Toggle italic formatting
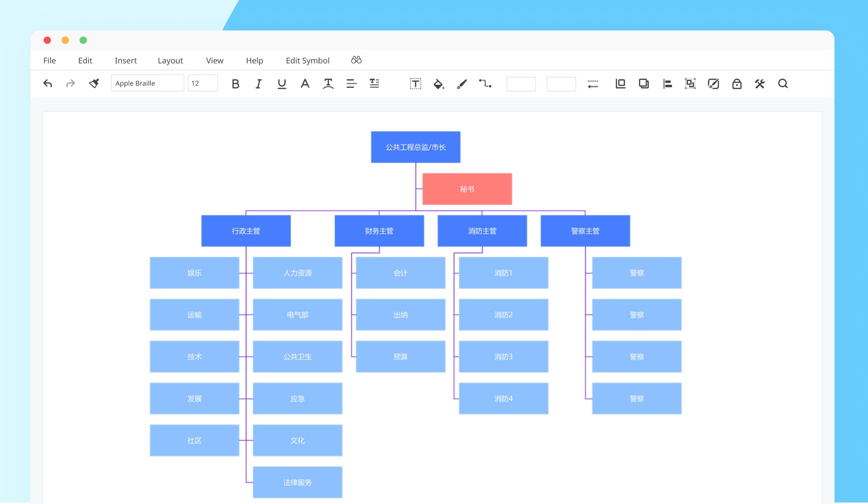This screenshot has width=868, height=504. [258, 84]
